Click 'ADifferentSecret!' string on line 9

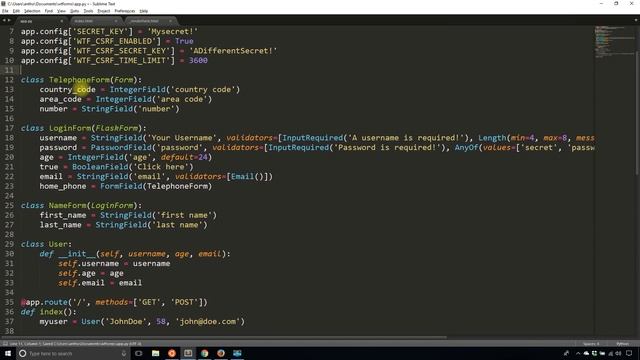pyautogui.click(x=233, y=51)
